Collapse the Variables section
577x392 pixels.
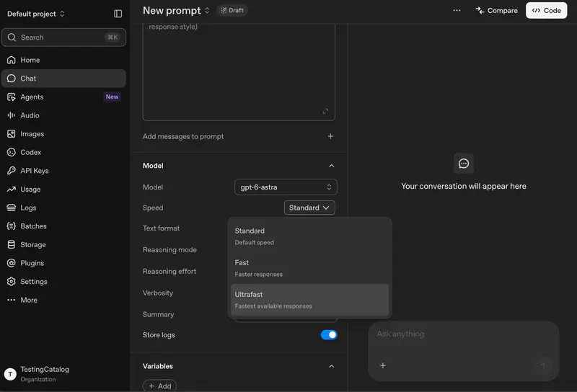pyautogui.click(x=332, y=366)
